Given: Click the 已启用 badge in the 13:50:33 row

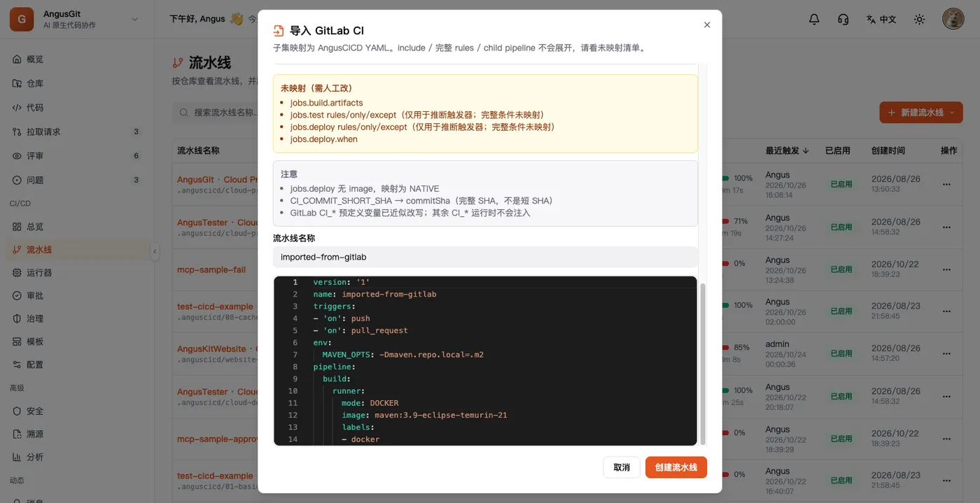Looking at the screenshot, I should pyautogui.click(x=841, y=184).
